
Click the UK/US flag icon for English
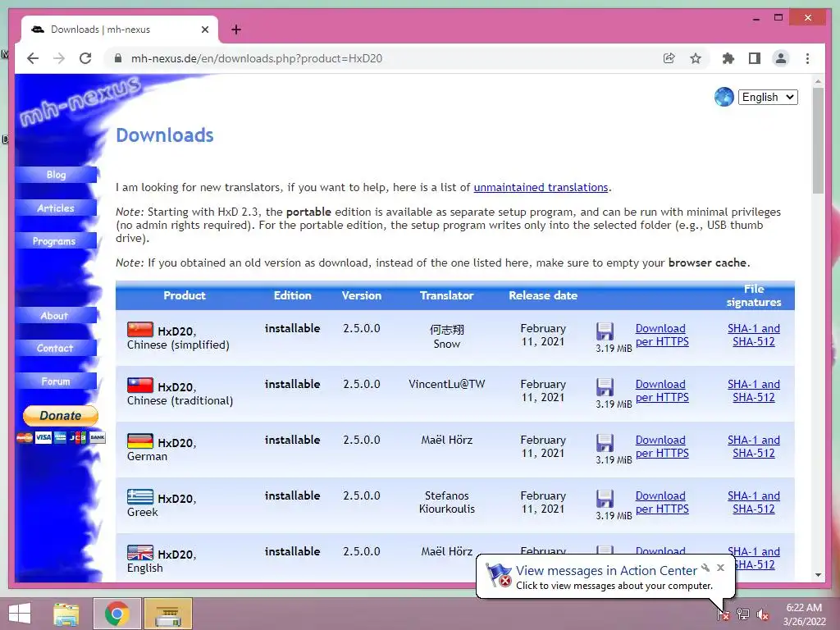click(x=139, y=552)
